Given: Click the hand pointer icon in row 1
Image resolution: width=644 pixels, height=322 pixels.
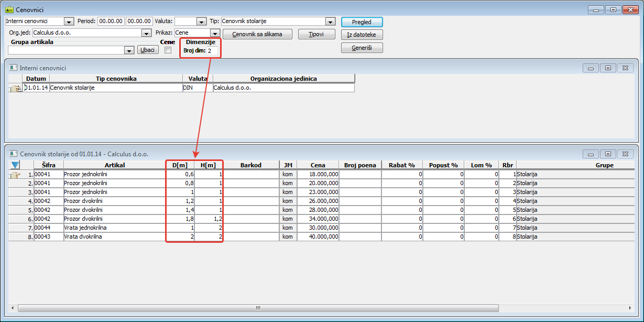Looking at the screenshot, I should tap(15, 175).
